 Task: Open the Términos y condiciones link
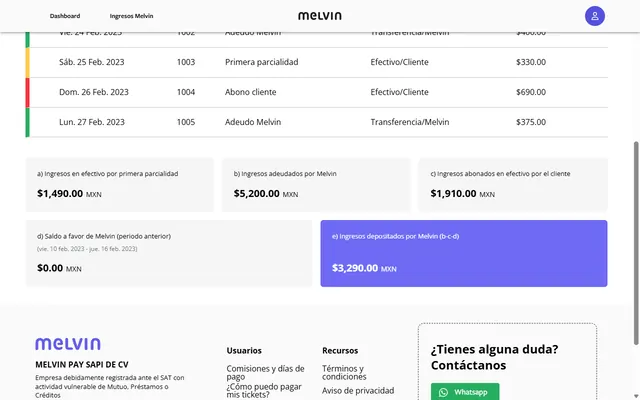(344, 372)
